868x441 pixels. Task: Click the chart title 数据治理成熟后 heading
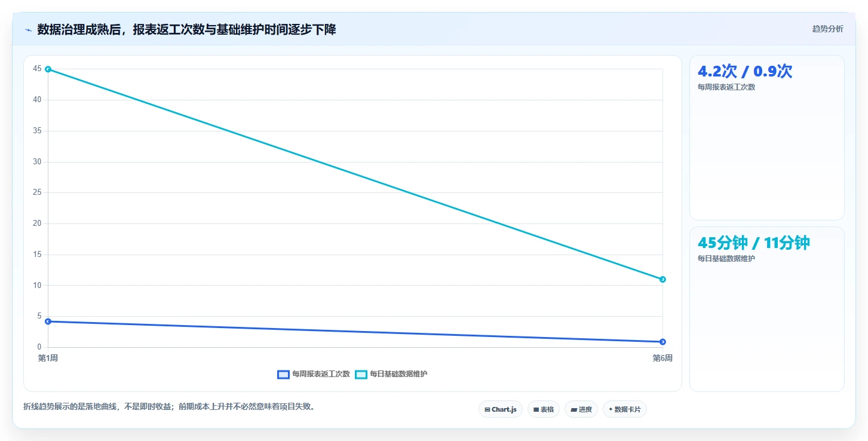click(186, 29)
